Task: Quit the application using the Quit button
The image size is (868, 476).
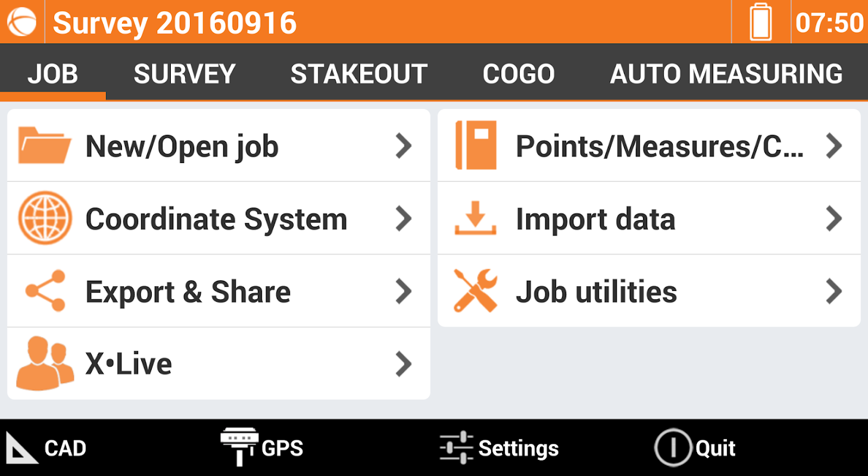Action: tap(695, 448)
